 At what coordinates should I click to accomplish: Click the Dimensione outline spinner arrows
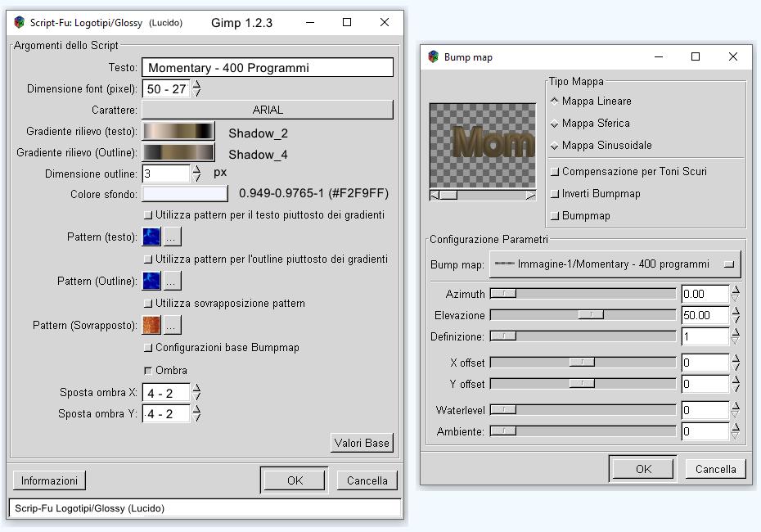tap(196, 174)
